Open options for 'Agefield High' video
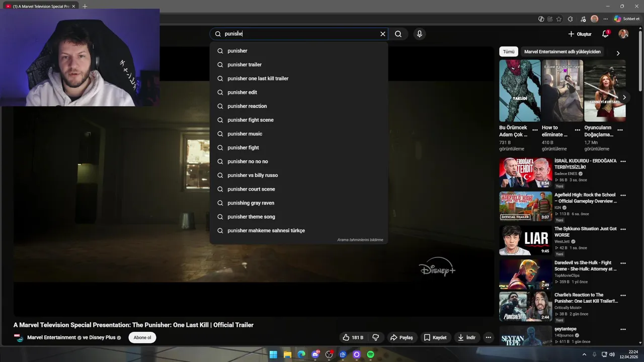 tap(623, 195)
